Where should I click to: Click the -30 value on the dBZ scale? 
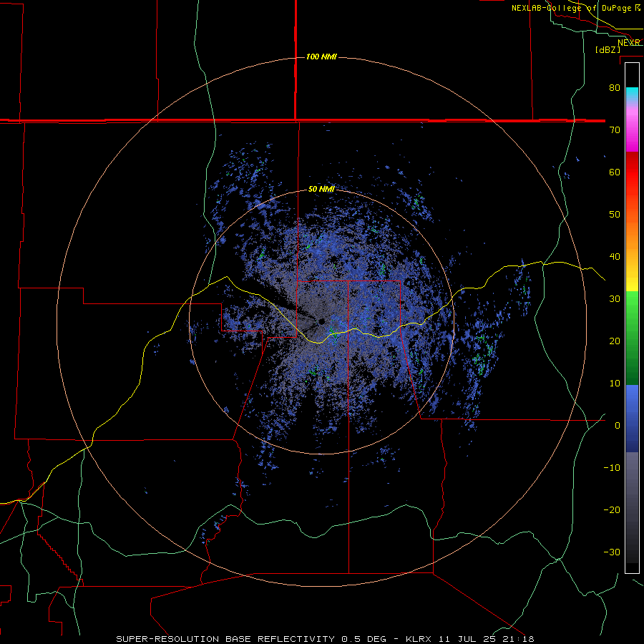[x=612, y=552]
